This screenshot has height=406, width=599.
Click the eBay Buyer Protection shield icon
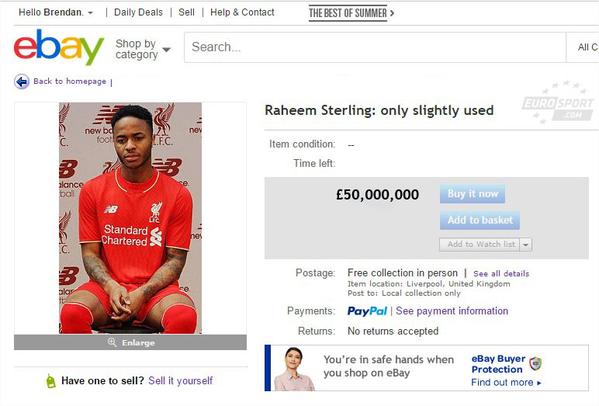pyautogui.click(x=536, y=364)
